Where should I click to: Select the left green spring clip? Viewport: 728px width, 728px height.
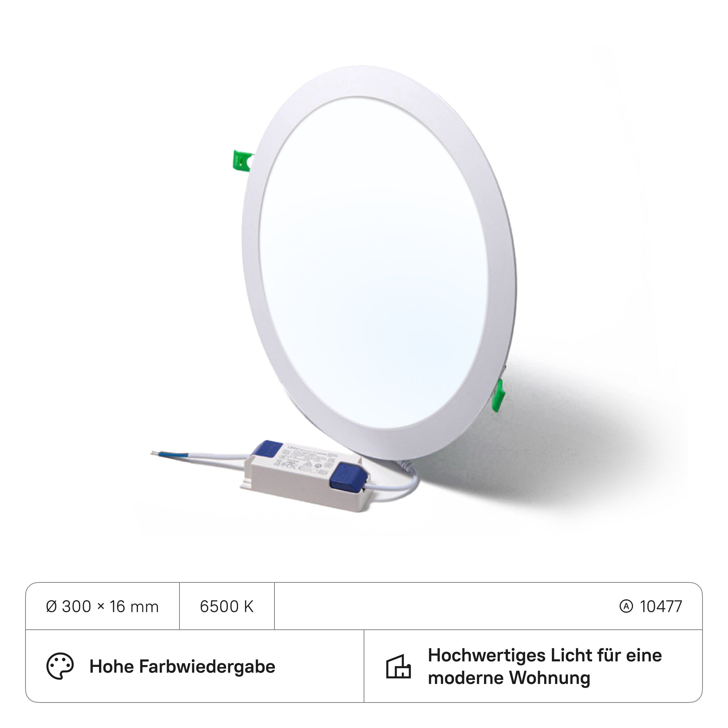(x=242, y=161)
